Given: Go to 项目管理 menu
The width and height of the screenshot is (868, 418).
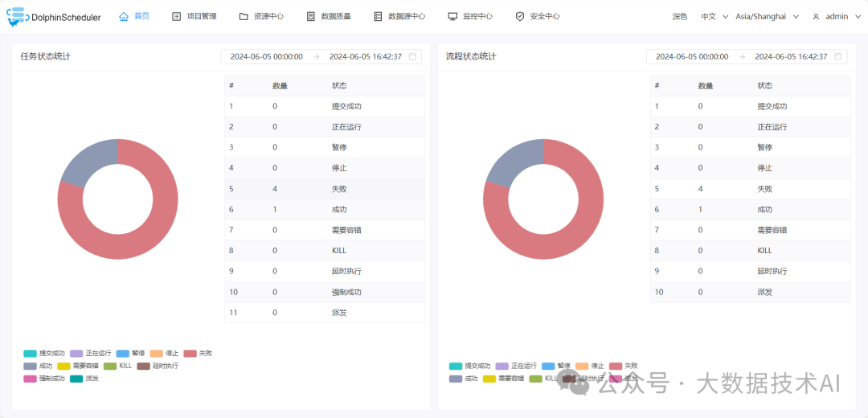Looking at the screenshot, I should (194, 17).
